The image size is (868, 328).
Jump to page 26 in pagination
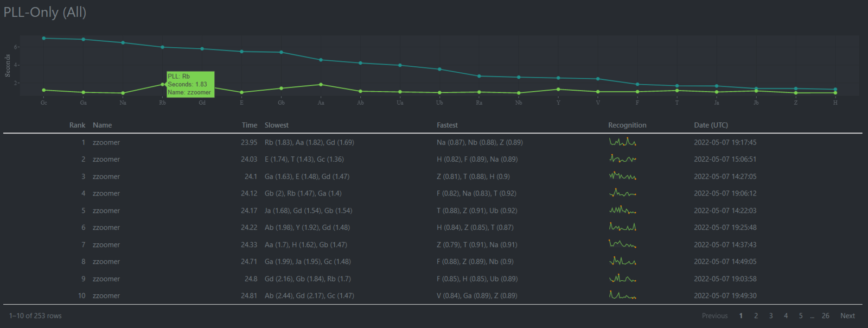pyautogui.click(x=825, y=316)
